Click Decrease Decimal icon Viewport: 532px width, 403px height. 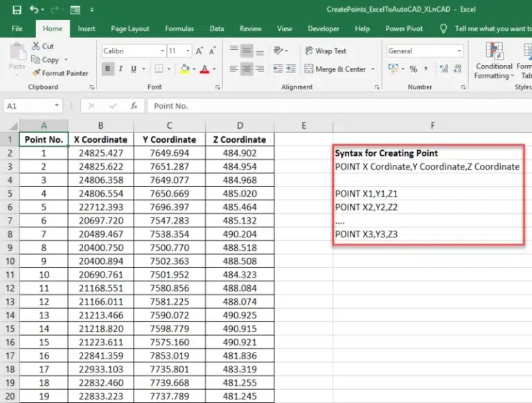[x=458, y=69]
